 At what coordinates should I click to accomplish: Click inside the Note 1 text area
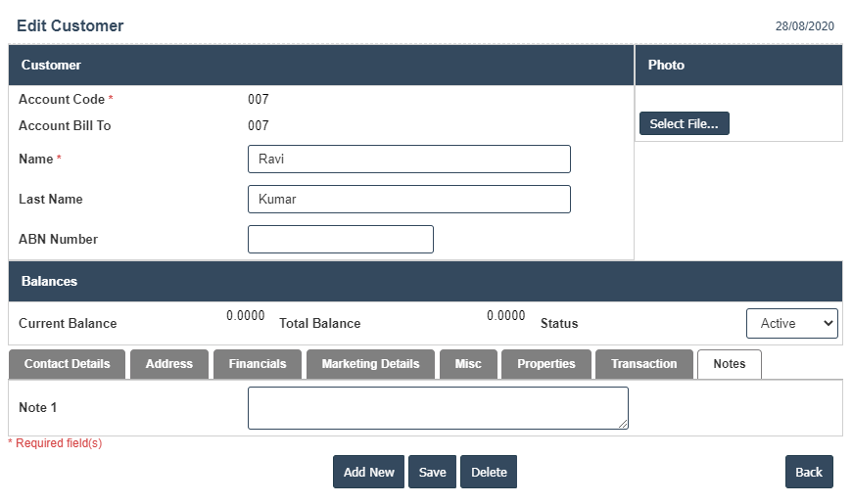[x=437, y=407]
